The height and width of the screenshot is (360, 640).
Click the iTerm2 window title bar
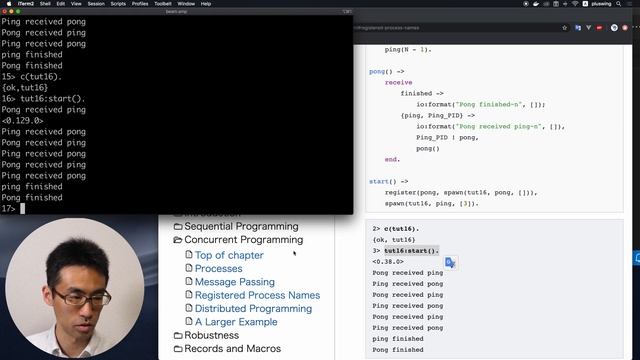click(x=176, y=11)
